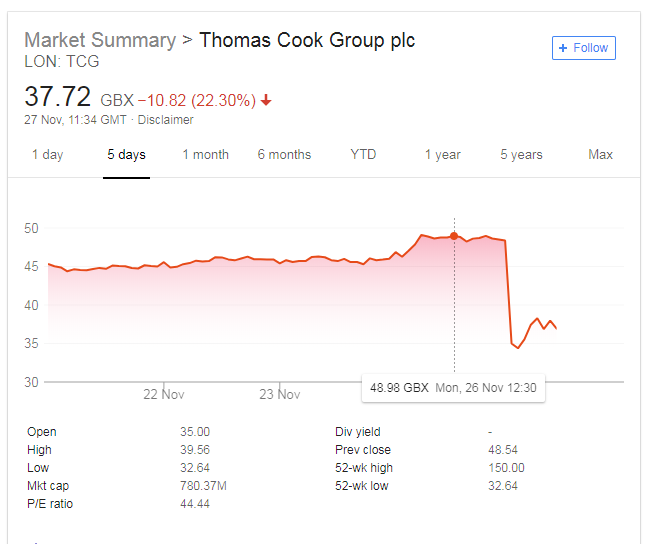
Task: Click the 48.98 GBX chart tooltip
Action: point(454,388)
